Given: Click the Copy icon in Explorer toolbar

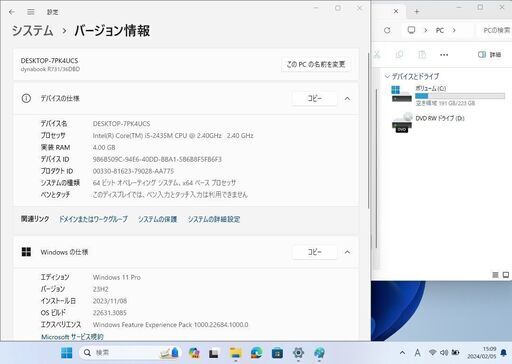Looking at the screenshot, I should pyautogui.click(x=399, y=54).
